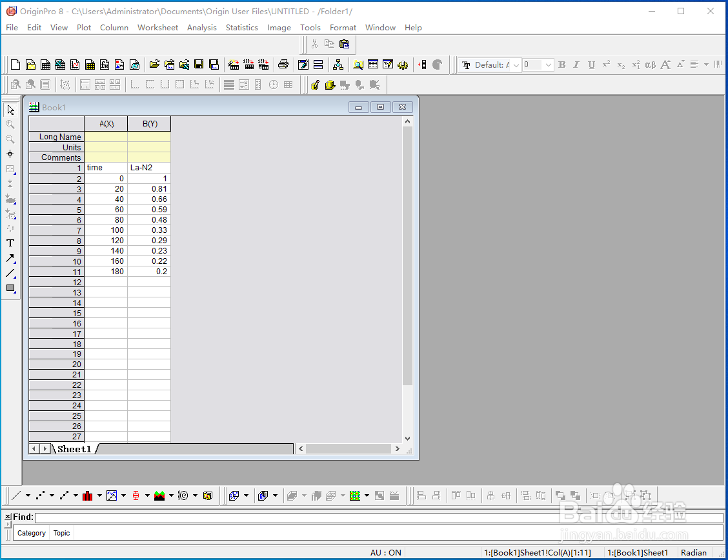Open the Analysis menu
728x560 pixels.
tap(201, 27)
